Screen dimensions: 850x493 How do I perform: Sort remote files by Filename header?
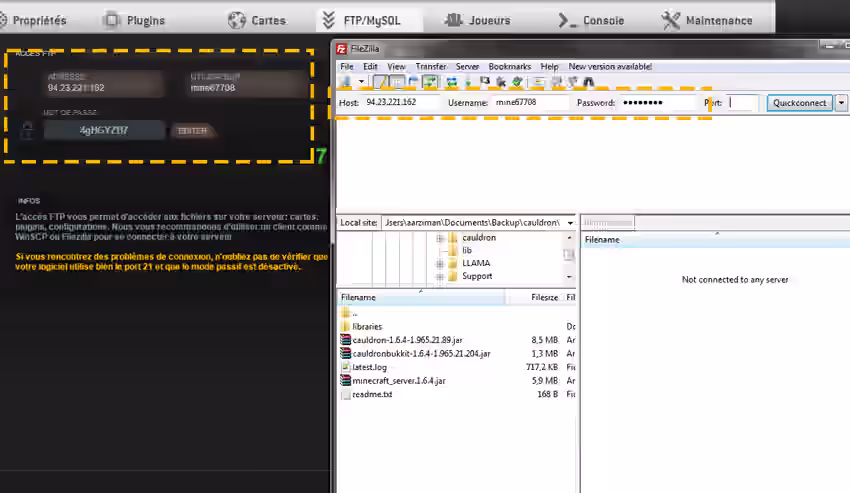pos(716,240)
